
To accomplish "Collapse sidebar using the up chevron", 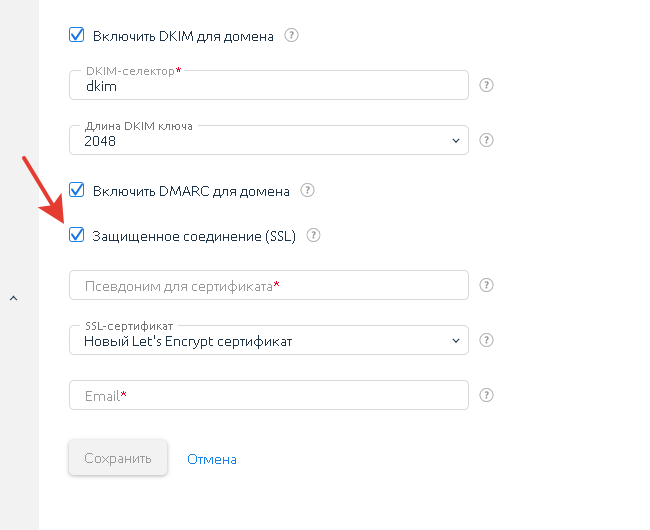I will (x=14, y=298).
